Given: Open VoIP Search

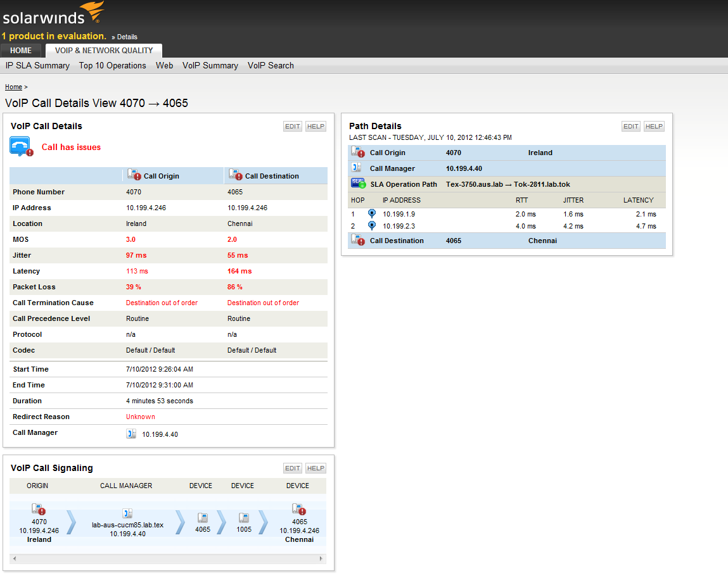Looking at the screenshot, I should (271, 65).
